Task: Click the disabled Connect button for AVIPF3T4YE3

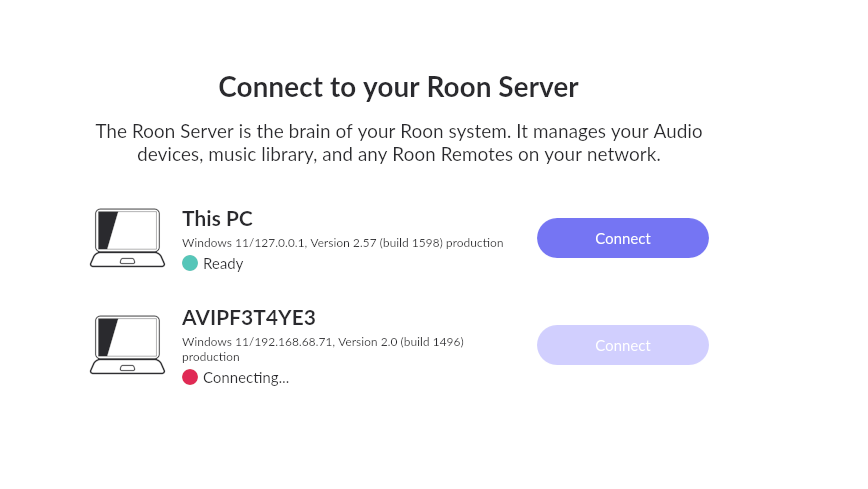Action: pyautogui.click(x=623, y=345)
